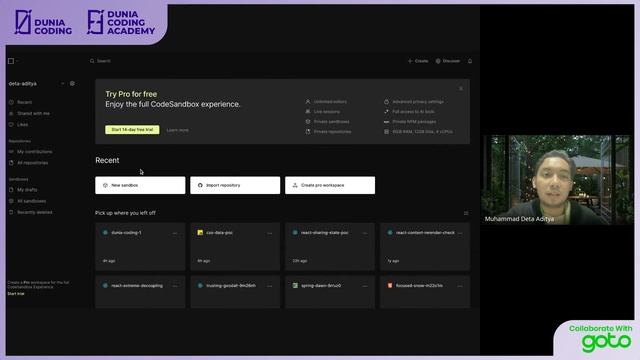
Task: Click the Learn more link
Action: tap(178, 130)
